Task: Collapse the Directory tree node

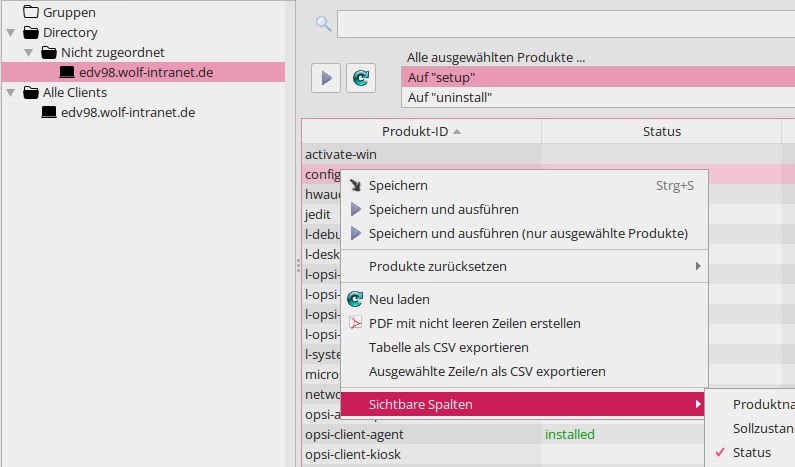Action: [11, 32]
